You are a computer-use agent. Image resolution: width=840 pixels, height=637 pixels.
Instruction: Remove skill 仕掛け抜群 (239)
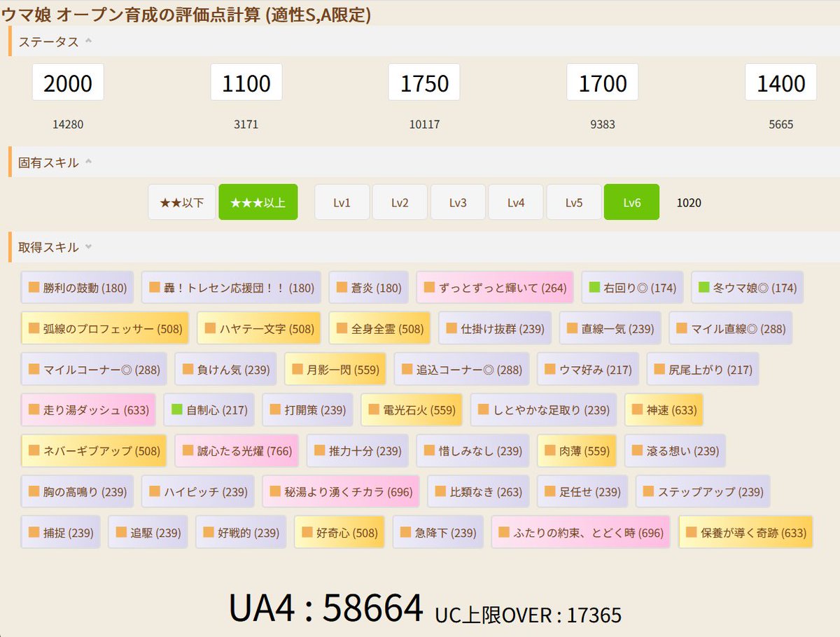496,328
